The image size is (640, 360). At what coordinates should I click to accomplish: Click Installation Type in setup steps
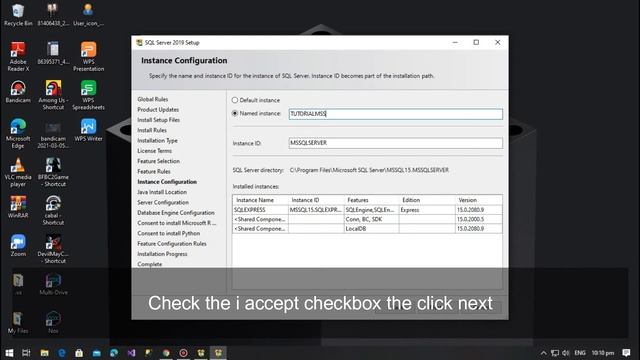coord(157,140)
